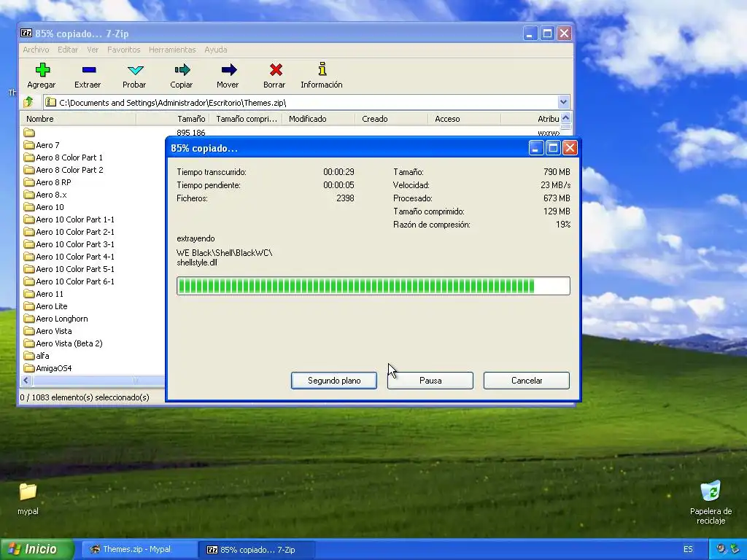Click the 0 / 1083 elemento(s) status text
Image resolution: width=747 pixels, height=560 pixels.
pos(85,397)
